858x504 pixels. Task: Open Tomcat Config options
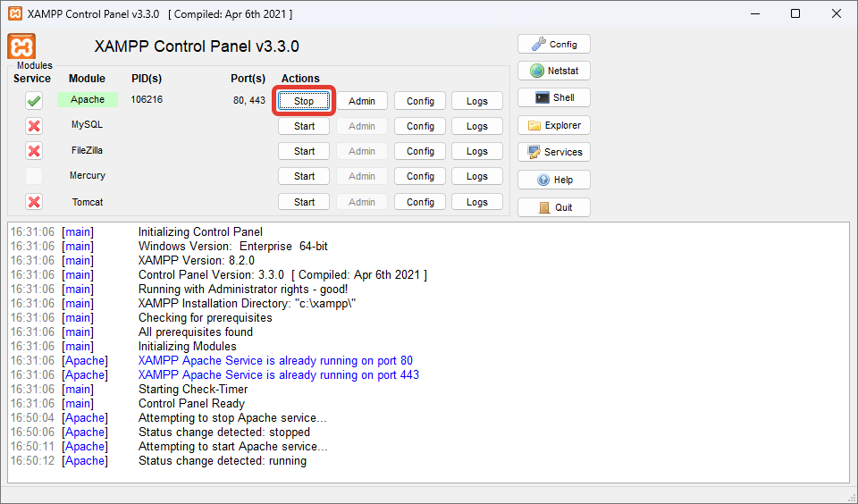tap(420, 202)
